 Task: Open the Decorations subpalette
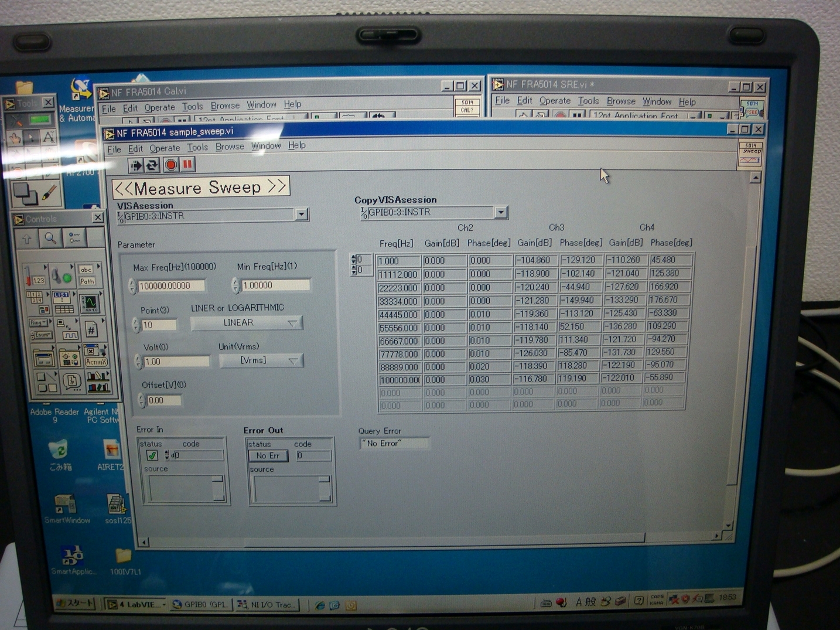pyautogui.click(x=46, y=382)
